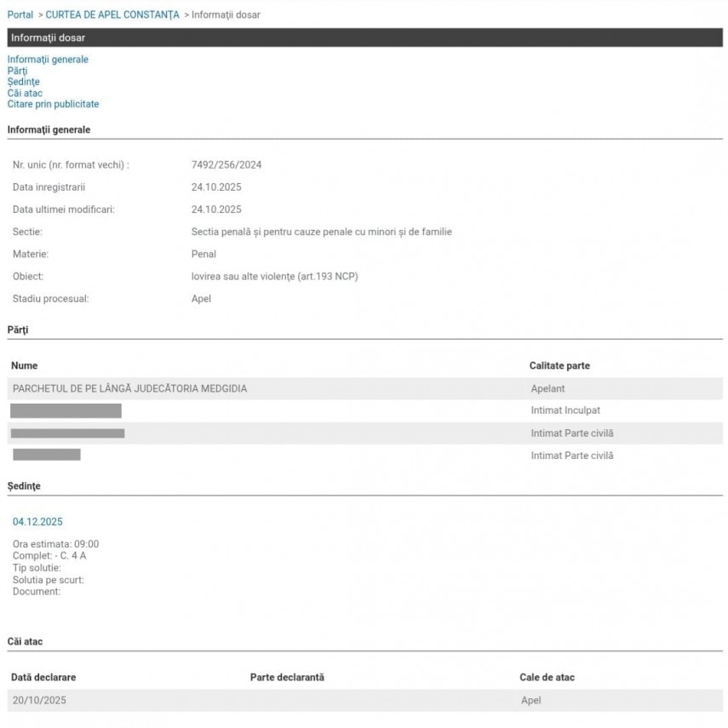Open the Portal breadcrumb link
The width and height of the screenshot is (728, 728).
[20, 14]
